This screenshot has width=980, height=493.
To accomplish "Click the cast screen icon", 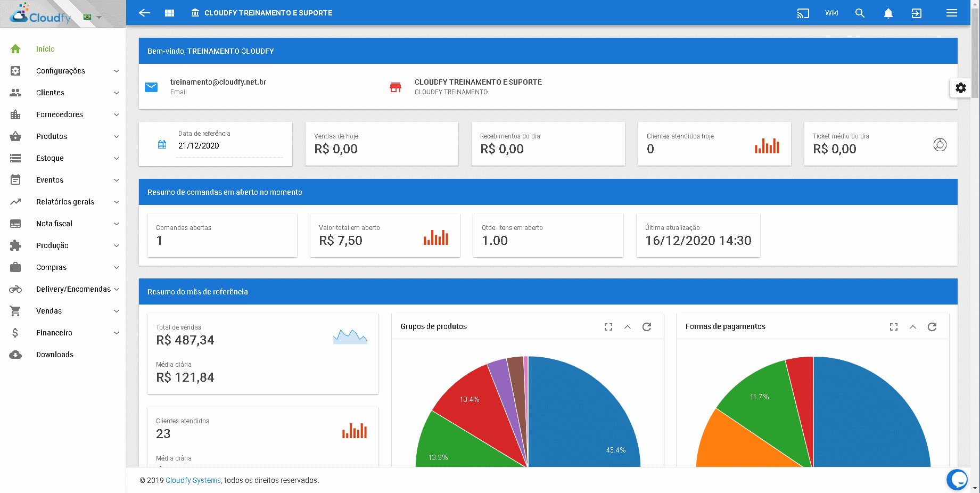I will pyautogui.click(x=803, y=13).
